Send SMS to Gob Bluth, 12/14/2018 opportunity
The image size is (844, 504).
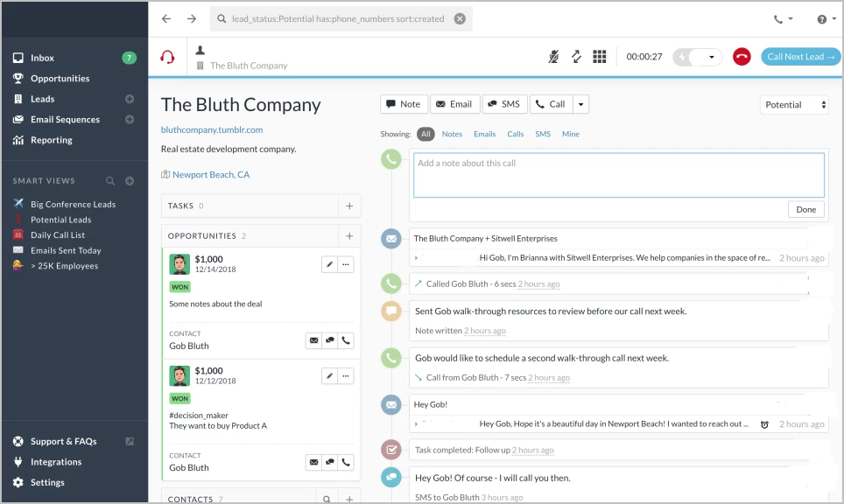[330, 340]
